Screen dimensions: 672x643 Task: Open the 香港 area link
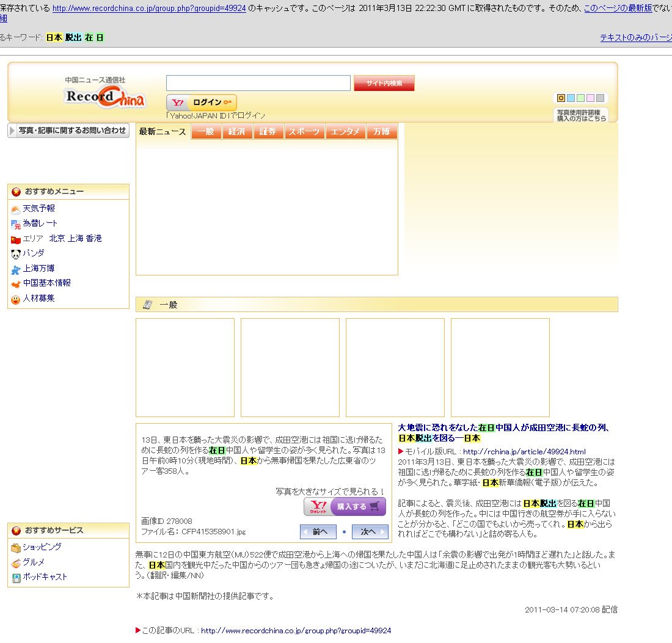click(x=94, y=238)
